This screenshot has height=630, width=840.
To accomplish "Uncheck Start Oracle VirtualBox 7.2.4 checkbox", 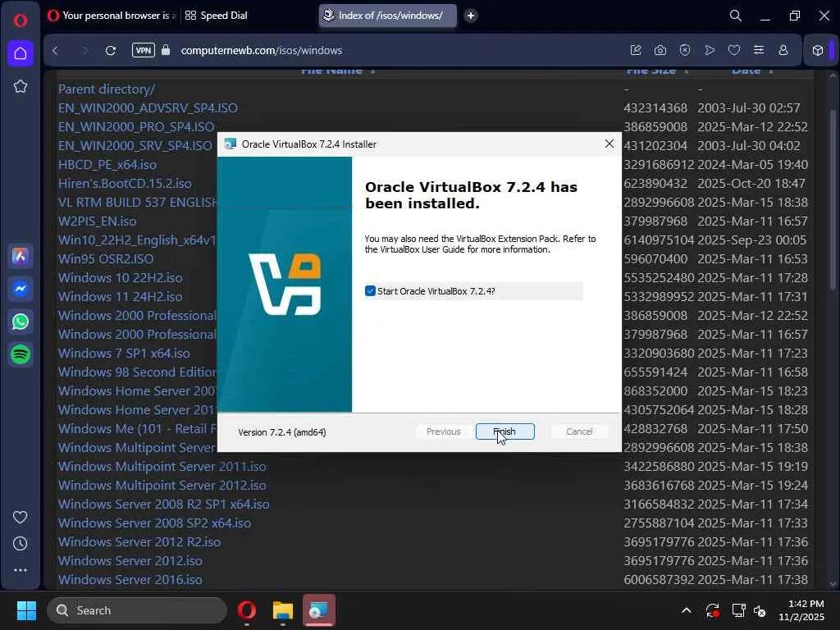I will [x=370, y=291].
